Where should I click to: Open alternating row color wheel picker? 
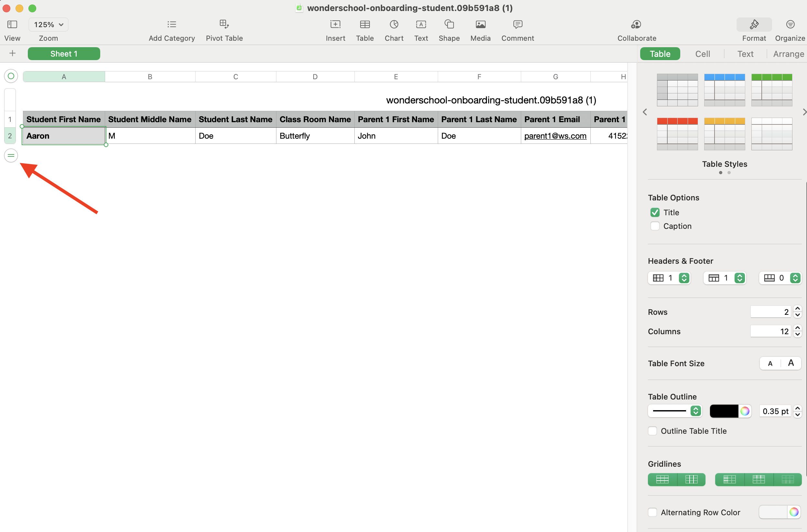click(x=793, y=512)
